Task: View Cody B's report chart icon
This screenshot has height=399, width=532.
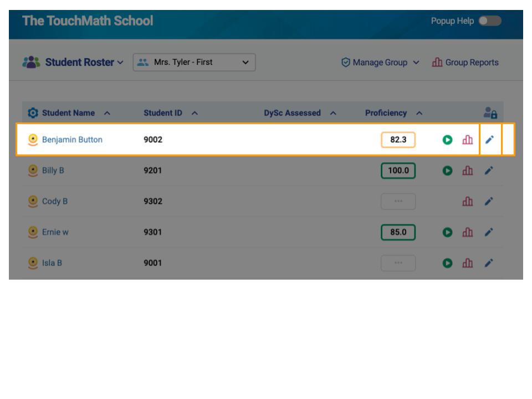Action: click(468, 201)
